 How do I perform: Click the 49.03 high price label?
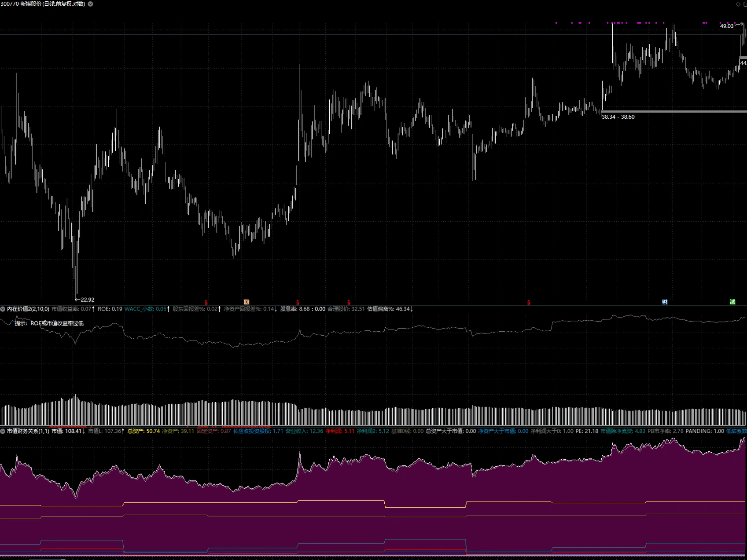pyautogui.click(x=727, y=26)
